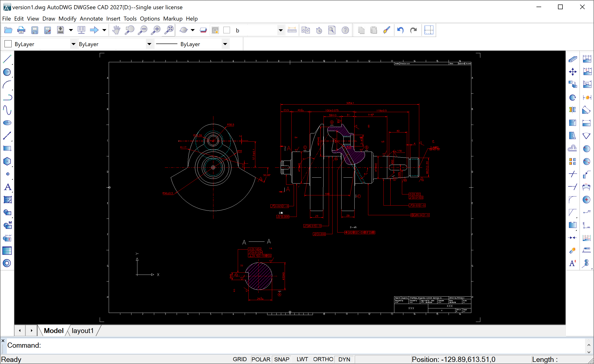Image resolution: width=594 pixels, height=364 pixels.
Task: Click the Match Properties brush icon
Action: [x=387, y=30]
